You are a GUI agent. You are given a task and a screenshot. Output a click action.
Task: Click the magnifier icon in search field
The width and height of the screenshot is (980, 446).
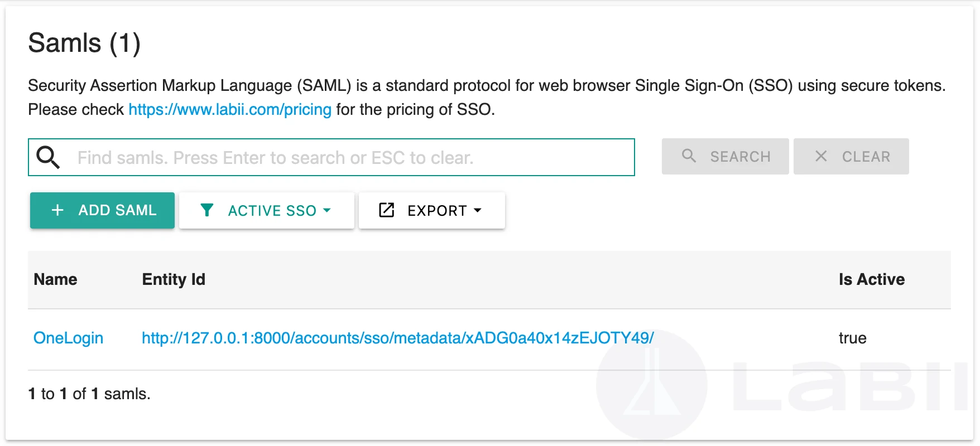point(48,157)
